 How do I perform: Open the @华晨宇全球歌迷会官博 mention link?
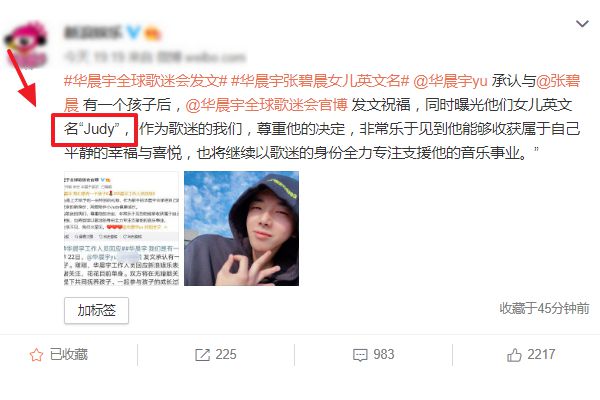click(266, 105)
